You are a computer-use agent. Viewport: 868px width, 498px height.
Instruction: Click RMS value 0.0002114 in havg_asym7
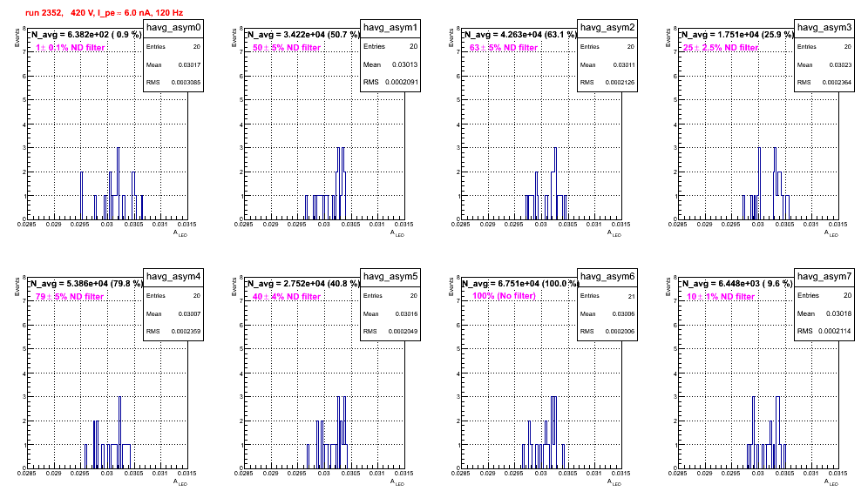(836, 331)
